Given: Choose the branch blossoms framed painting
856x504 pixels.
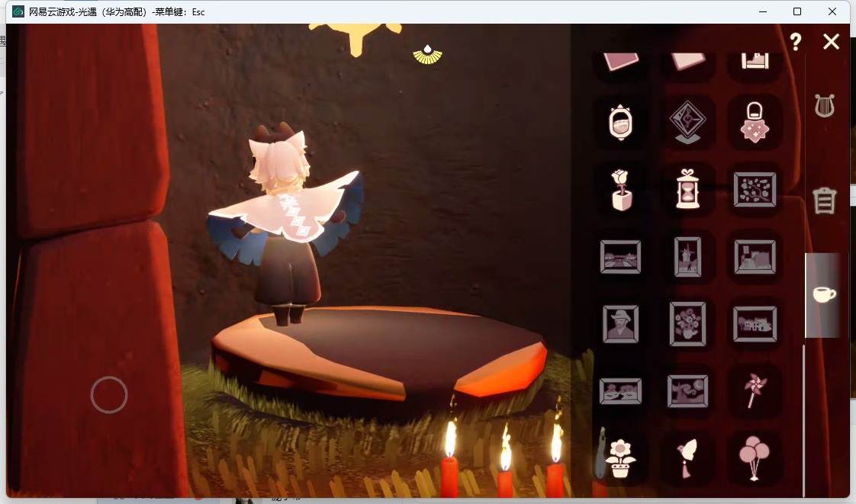Looking at the screenshot, I should pyautogui.click(x=755, y=189).
